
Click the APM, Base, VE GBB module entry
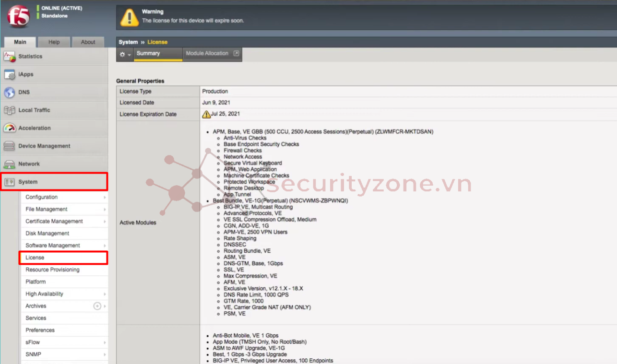[323, 131]
